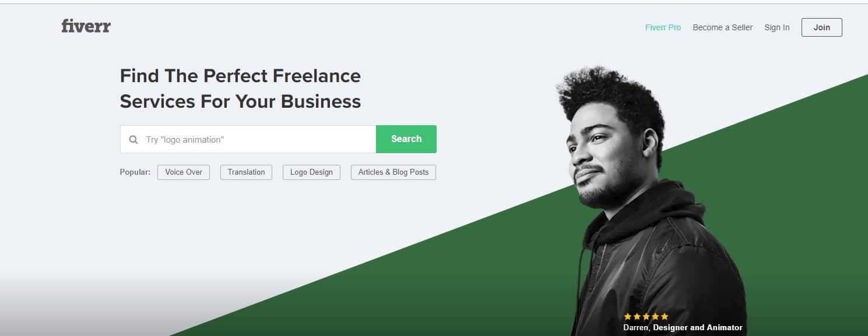Select the Voice Over popular tag
The height and width of the screenshot is (336, 868).
click(x=184, y=172)
